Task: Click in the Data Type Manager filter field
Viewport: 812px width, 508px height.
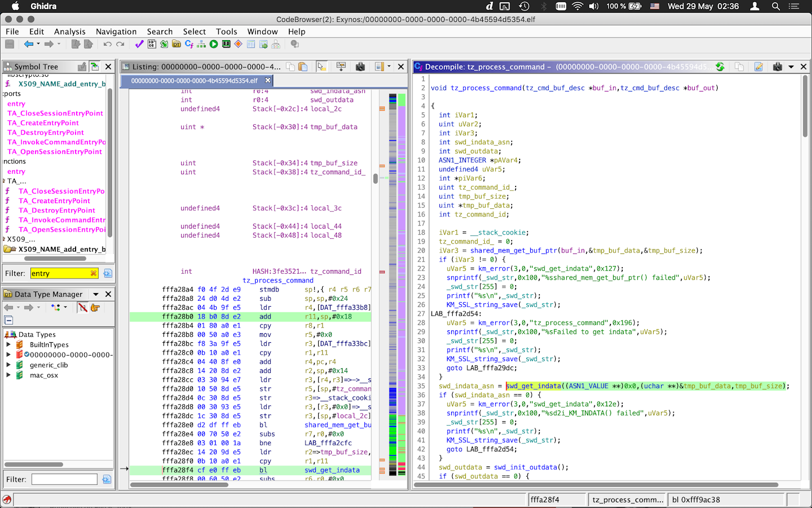Action: click(x=64, y=479)
